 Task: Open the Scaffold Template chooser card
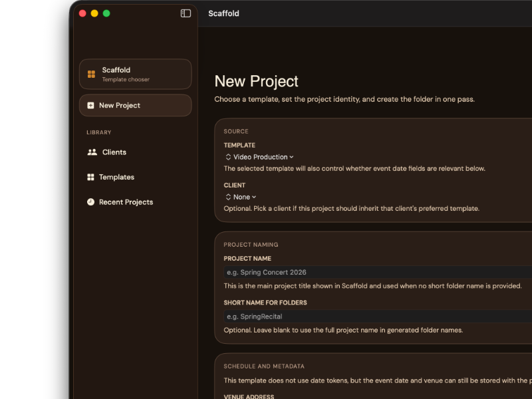136,74
